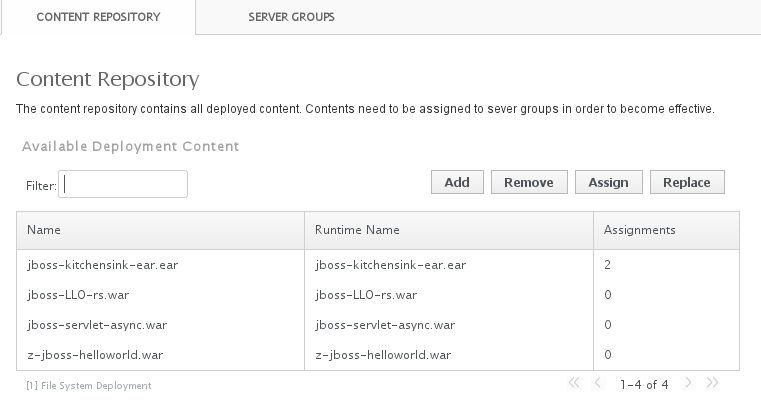Click the Content Repository page heading
The width and height of the screenshot is (761, 408).
point(108,79)
